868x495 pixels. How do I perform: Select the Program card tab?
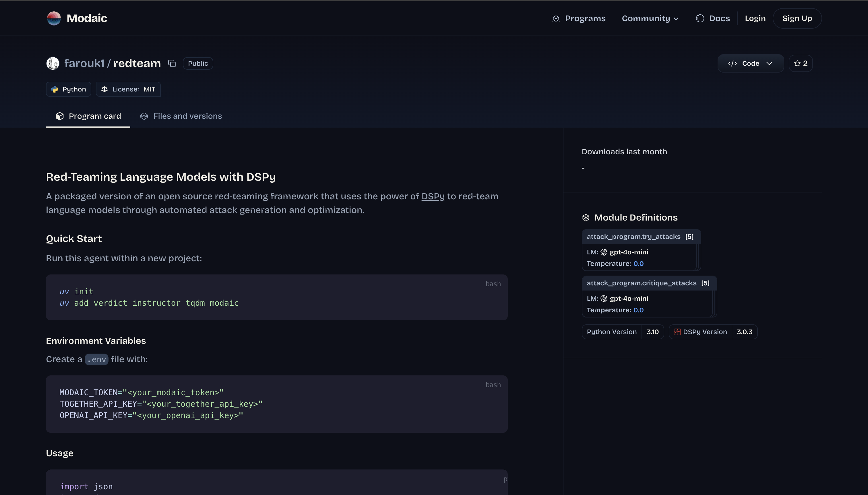point(88,116)
